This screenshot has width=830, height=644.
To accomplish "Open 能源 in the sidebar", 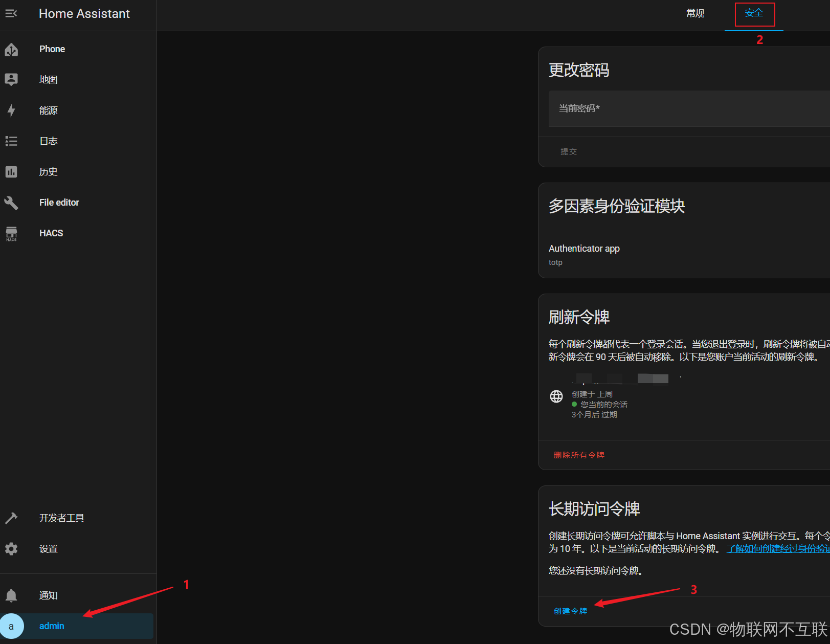I will (x=49, y=110).
